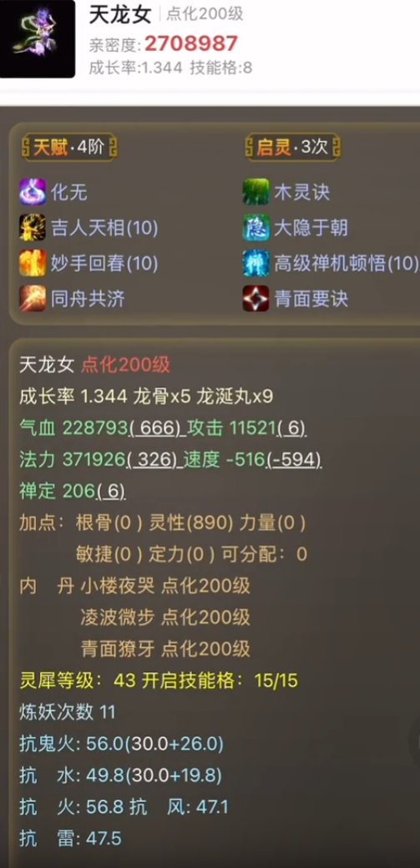The width and height of the screenshot is (420, 868).
Task: Open the 启灵·3次 tab label
Action: tap(293, 147)
